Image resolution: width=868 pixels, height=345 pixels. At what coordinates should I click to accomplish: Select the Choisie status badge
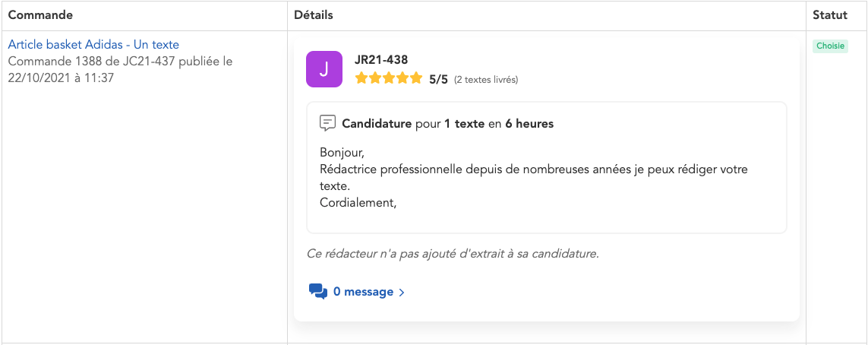coord(830,46)
